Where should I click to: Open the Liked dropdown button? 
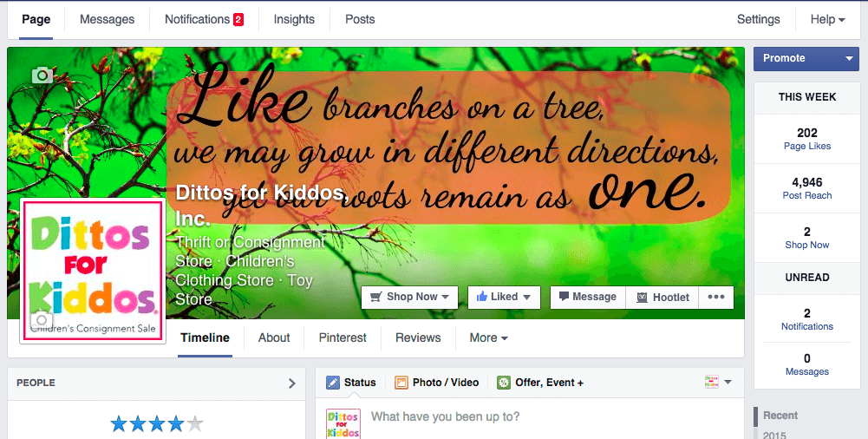pyautogui.click(x=504, y=297)
